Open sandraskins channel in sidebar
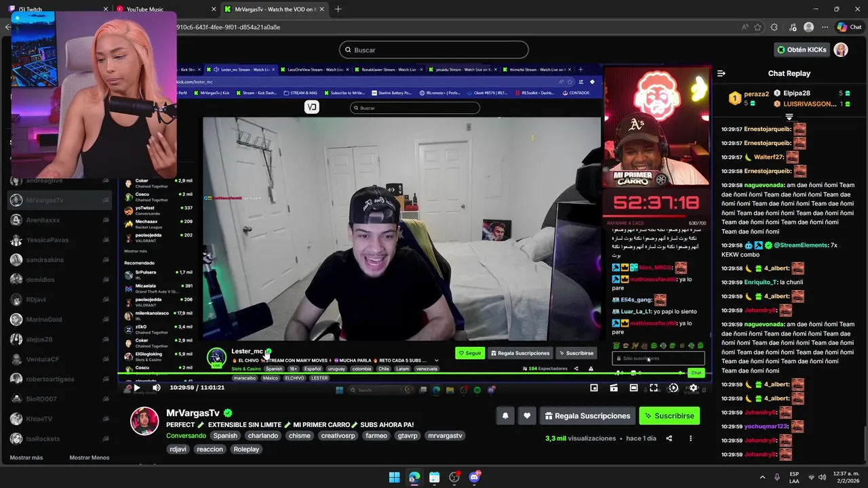 (60, 260)
